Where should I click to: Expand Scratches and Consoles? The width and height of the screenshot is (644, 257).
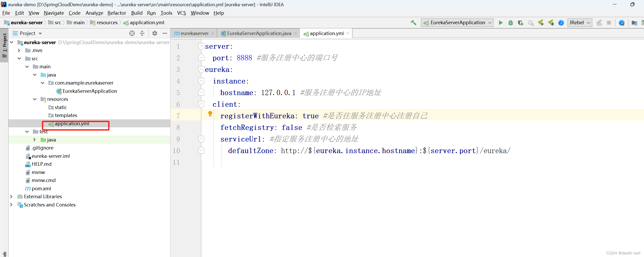pos(11,204)
